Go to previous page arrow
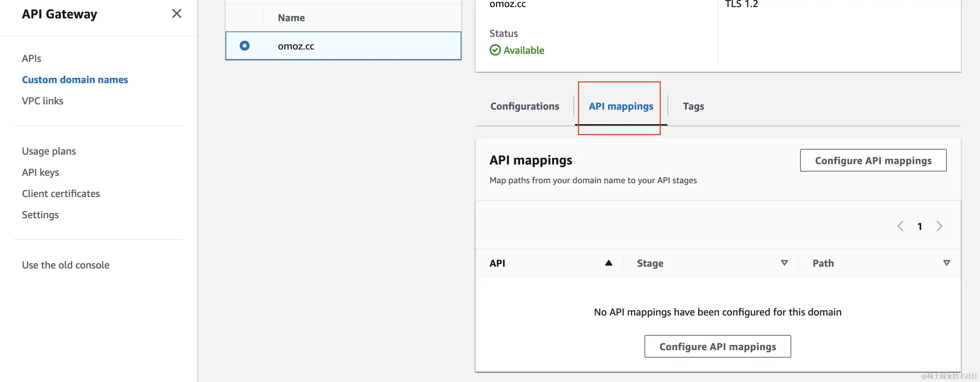Viewport: 980px width, 382px height. point(900,226)
